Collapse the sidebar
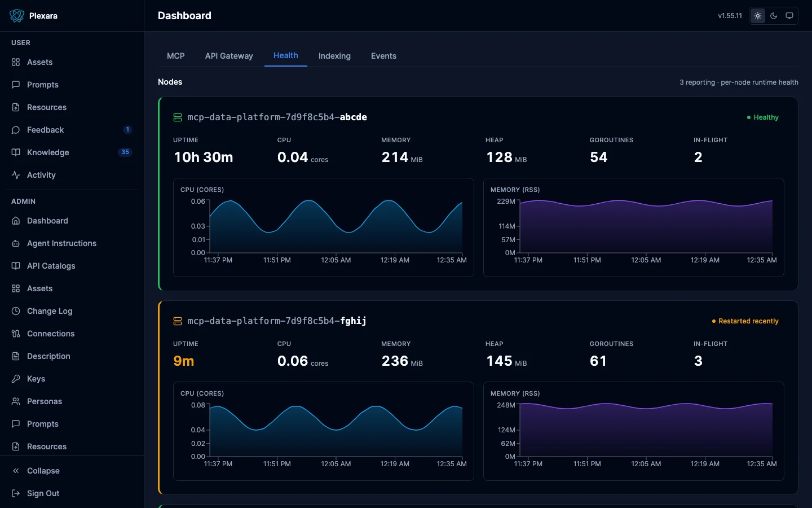Viewport: 812px width, 508px height. [72, 471]
